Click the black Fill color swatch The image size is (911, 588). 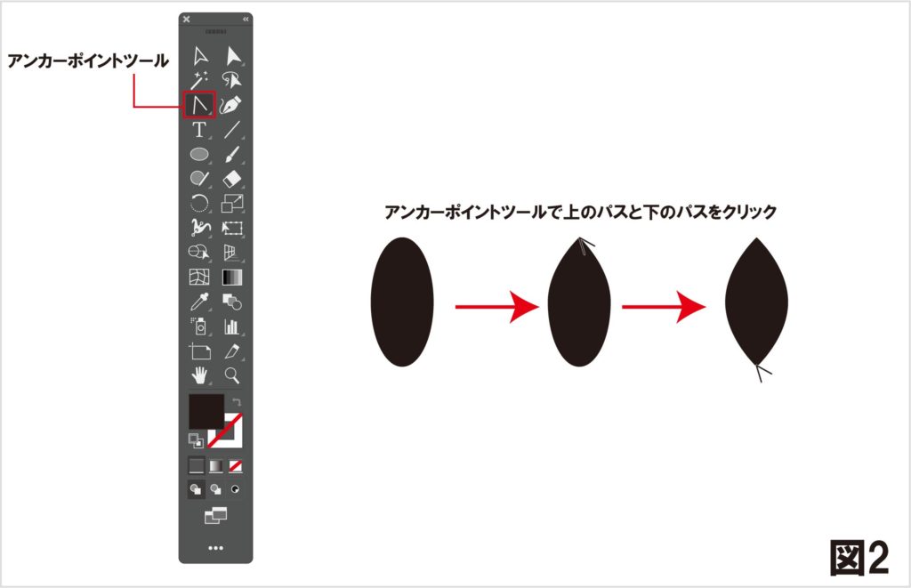[x=205, y=412]
